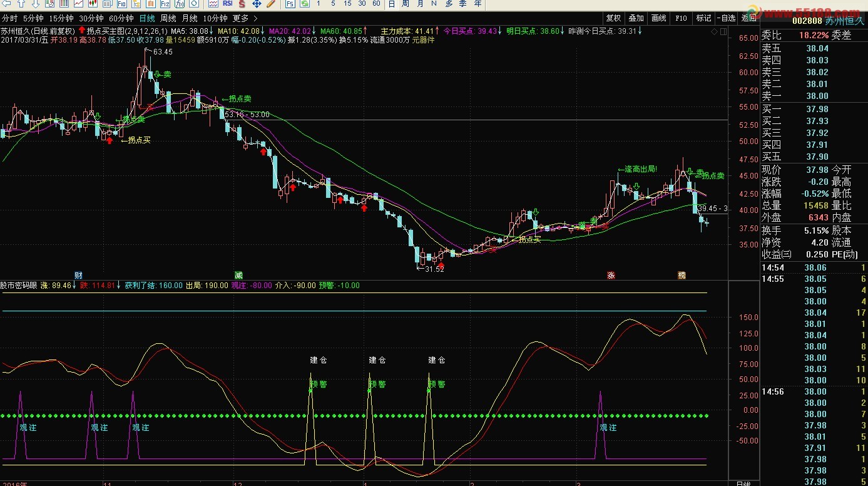Click the 复权 button

coord(614,18)
